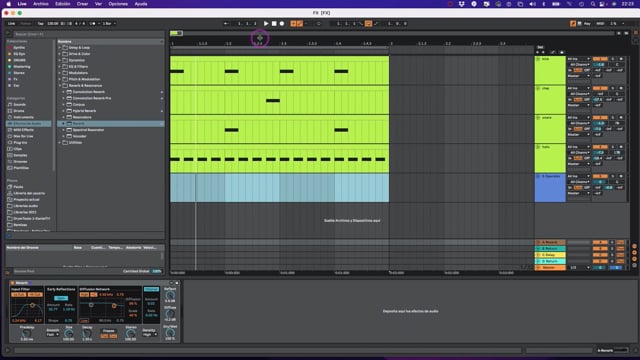Image resolution: width=640 pixels, height=360 pixels.
Task: Open the Plug-ins category
Action: [x=20, y=142]
